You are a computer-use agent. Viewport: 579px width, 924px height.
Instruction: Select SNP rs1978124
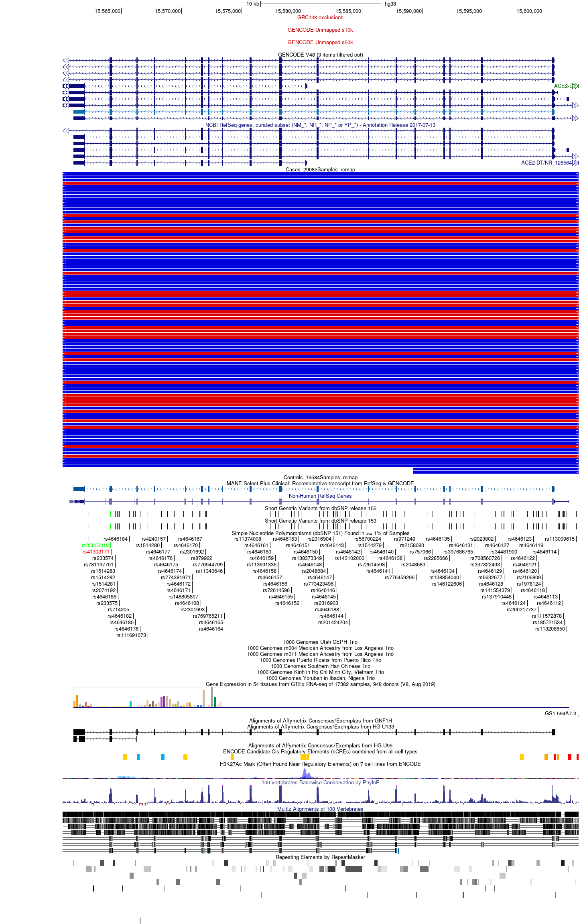tap(529, 584)
